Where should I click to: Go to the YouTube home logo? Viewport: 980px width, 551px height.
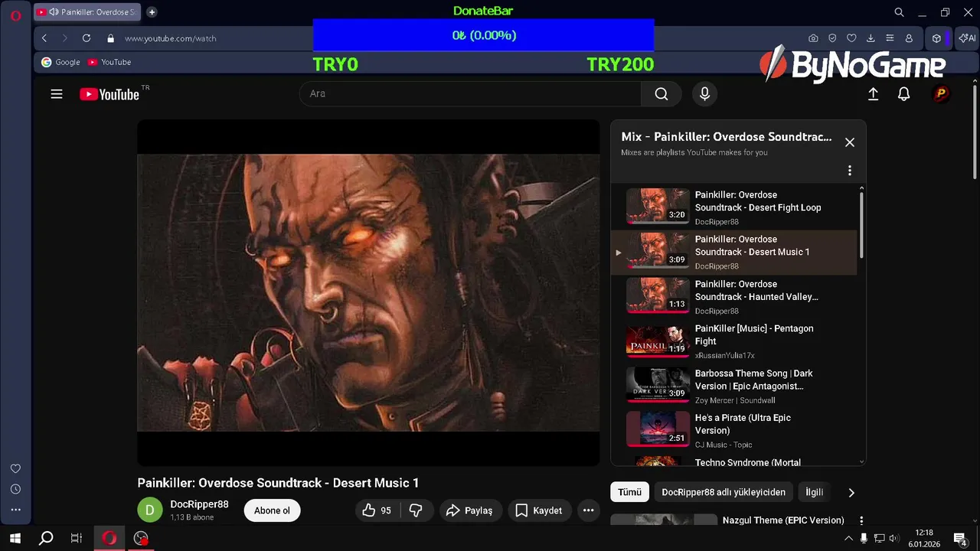pyautogui.click(x=109, y=94)
